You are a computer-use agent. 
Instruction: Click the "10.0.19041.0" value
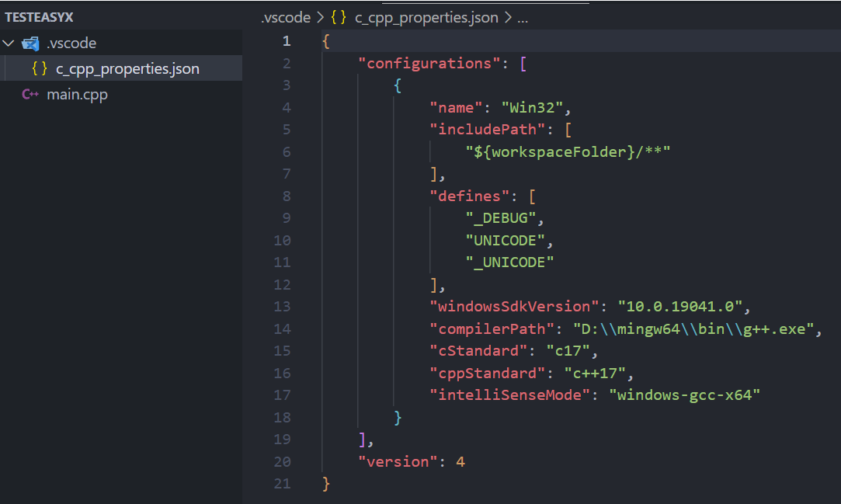(x=680, y=307)
